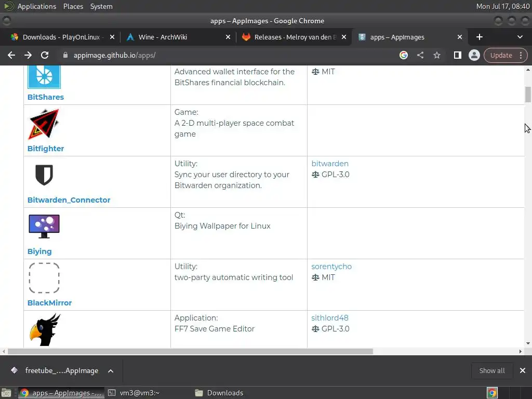This screenshot has width=532, height=399.
Task: Open the Chrome profile avatar
Action: point(474,55)
